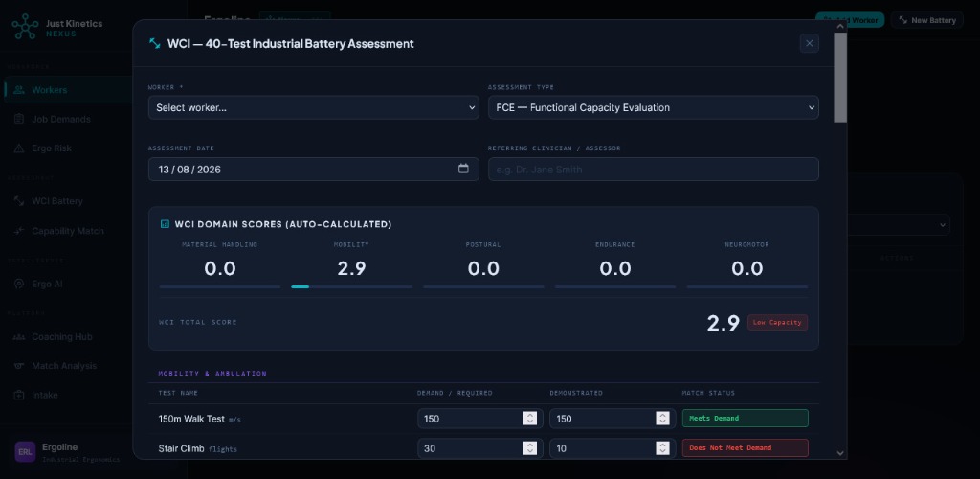Click the Assessment Date field

click(314, 169)
